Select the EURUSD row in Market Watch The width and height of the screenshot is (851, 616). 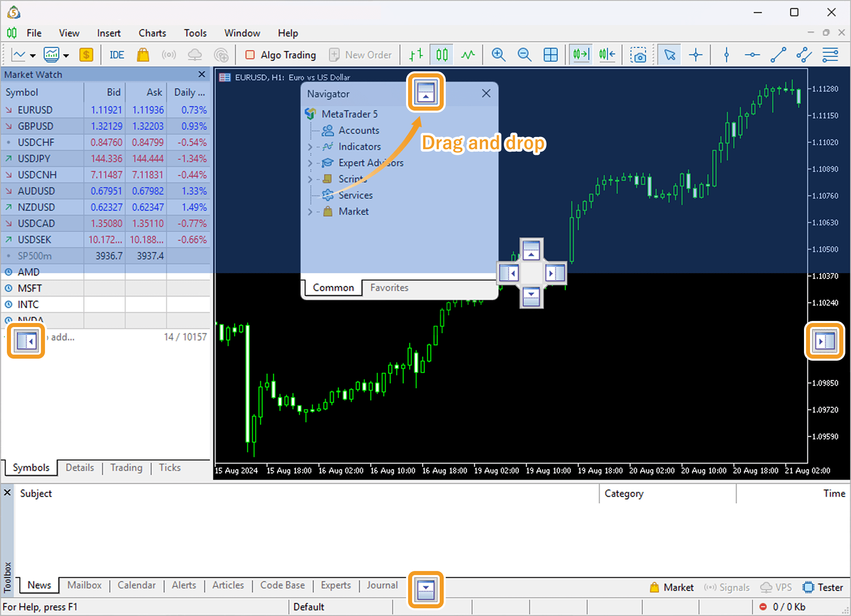pyautogui.click(x=35, y=110)
